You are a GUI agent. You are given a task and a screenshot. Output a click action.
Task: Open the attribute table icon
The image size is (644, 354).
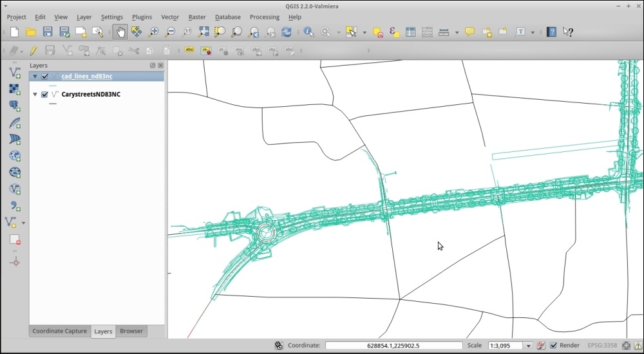click(x=410, y=32)
